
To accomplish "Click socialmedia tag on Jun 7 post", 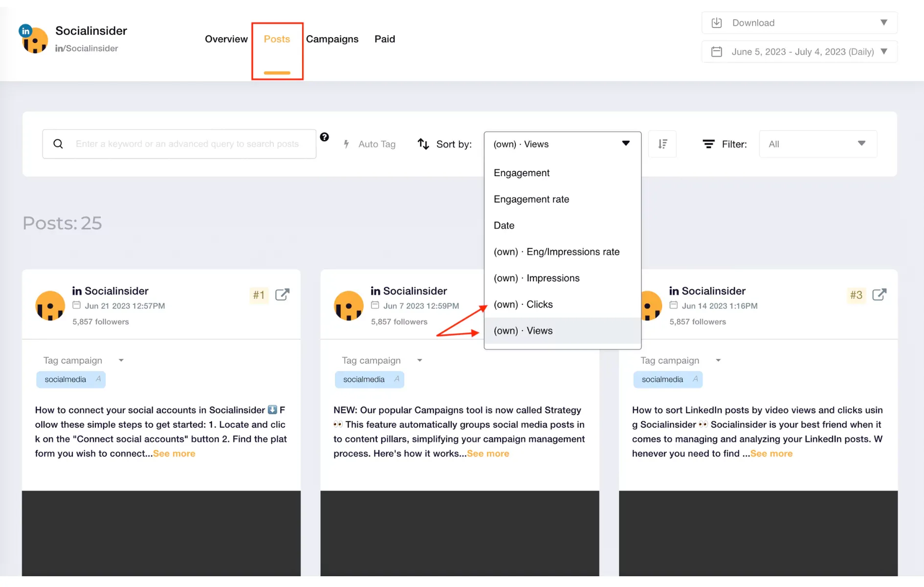I will pyautogui.click(x=369, y=380).
